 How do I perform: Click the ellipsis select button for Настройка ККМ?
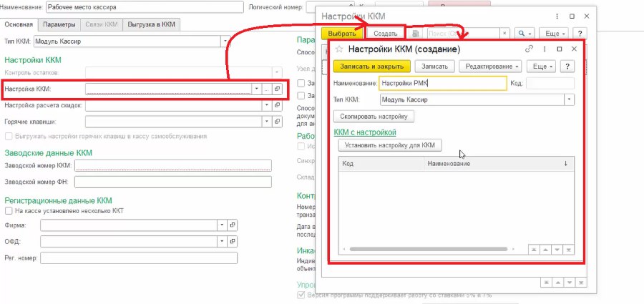click(268, 89)
